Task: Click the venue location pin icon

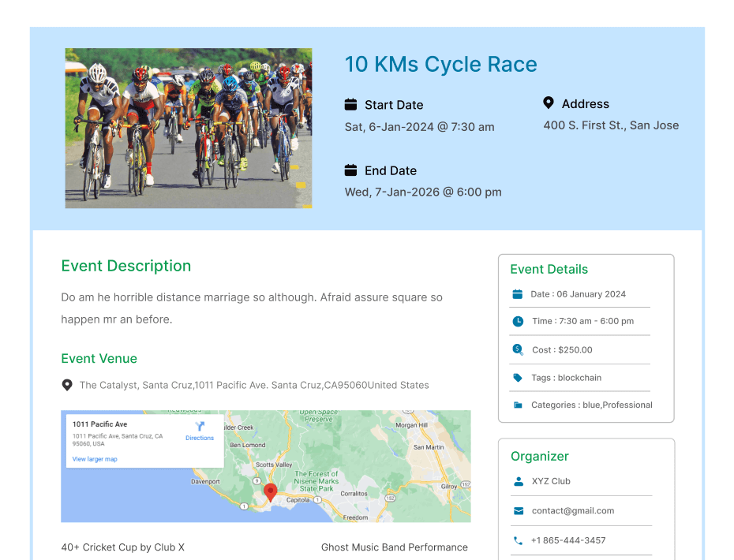Action: [x=67, y=386]
